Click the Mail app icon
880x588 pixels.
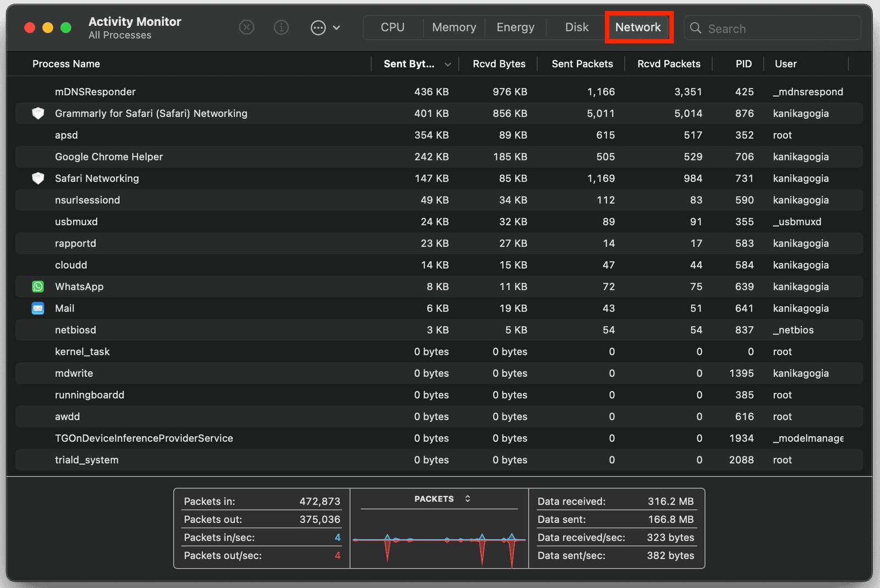tap(38, 308)
